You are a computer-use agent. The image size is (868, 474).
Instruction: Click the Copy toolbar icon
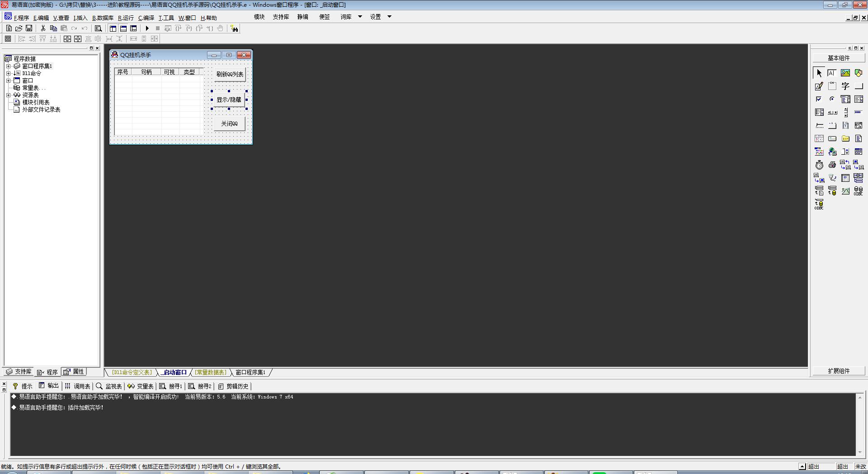coord(53,28)
